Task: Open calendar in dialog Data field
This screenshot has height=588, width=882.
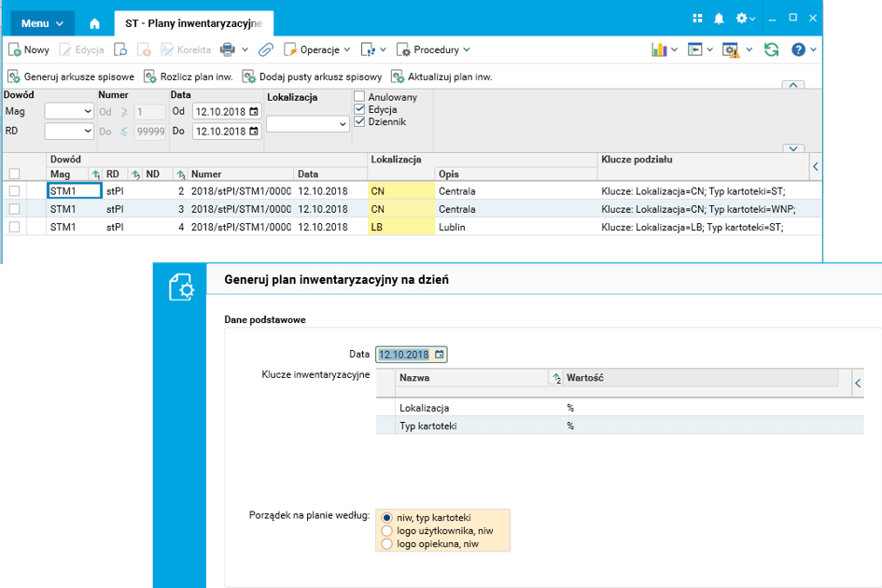Action: click(x=440, y=355)
